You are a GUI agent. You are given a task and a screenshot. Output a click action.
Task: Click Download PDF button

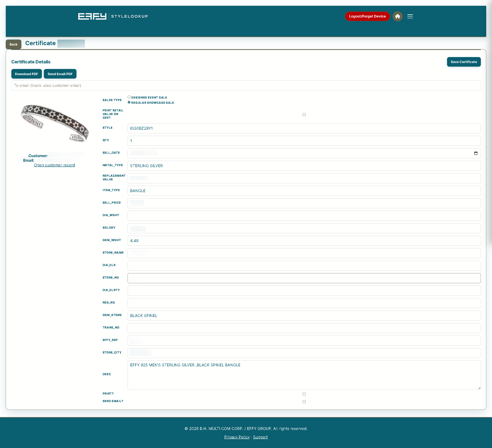click(x=26, y=74)
